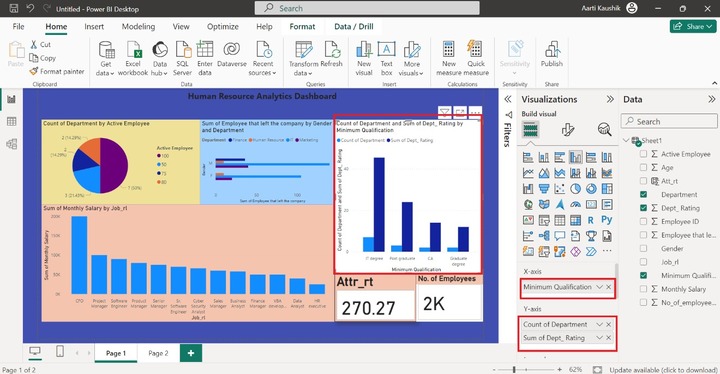Click Cut in Clipboard group
The width and height of the screenshot is (720, 374).
40,45
